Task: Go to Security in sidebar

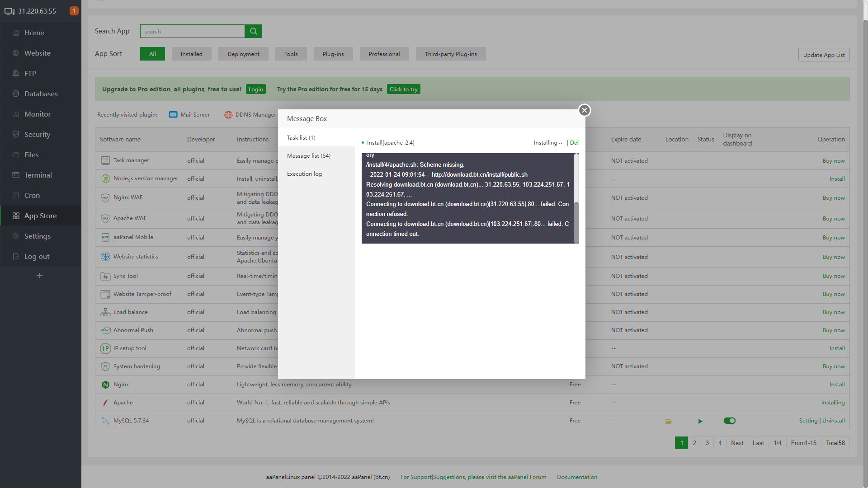Action: (x=37, y=135)
